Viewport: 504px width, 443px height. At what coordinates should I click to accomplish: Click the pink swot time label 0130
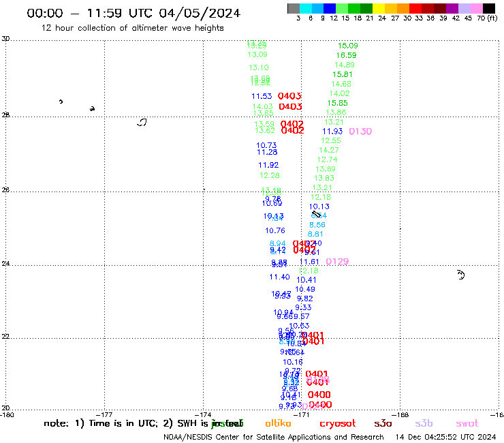(x=360, y=132)
